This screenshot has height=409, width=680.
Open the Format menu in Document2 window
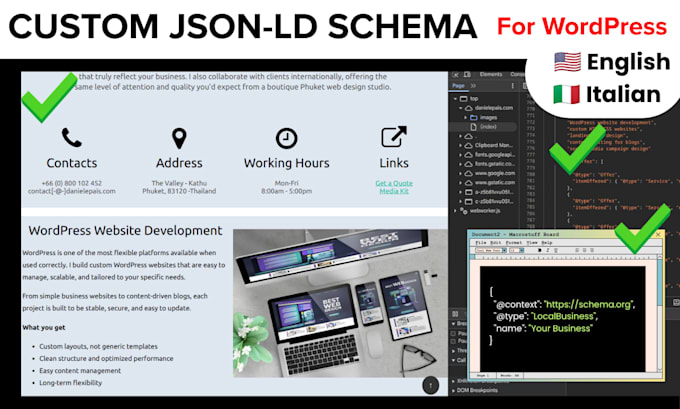514,242
